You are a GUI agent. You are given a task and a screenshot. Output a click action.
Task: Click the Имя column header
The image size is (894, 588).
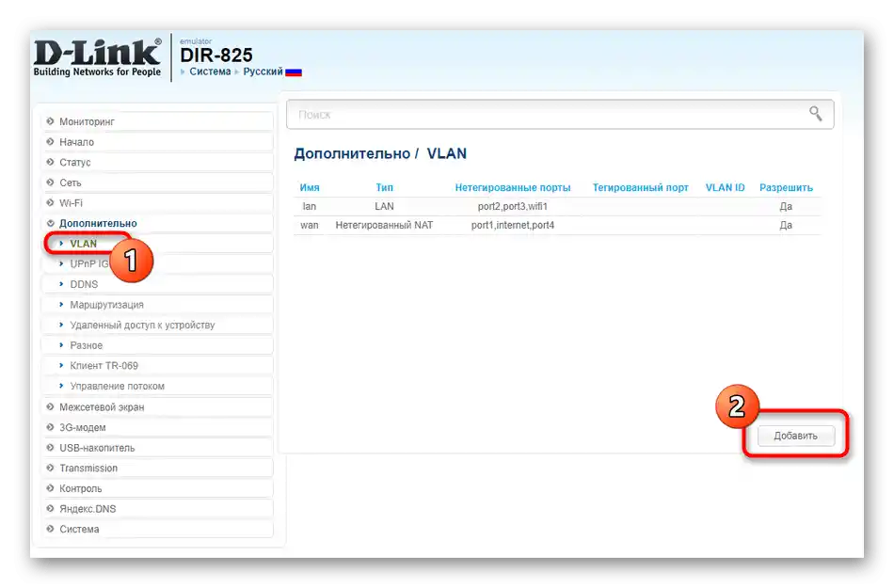(310, 187)
